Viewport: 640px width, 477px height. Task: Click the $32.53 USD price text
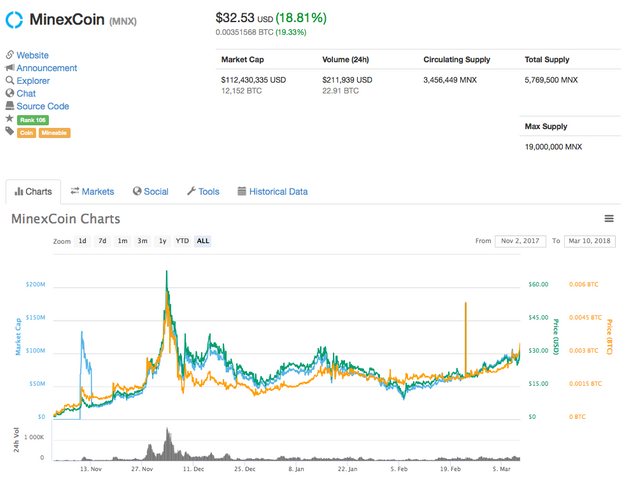pyautogui.click(x=244, y=18)
